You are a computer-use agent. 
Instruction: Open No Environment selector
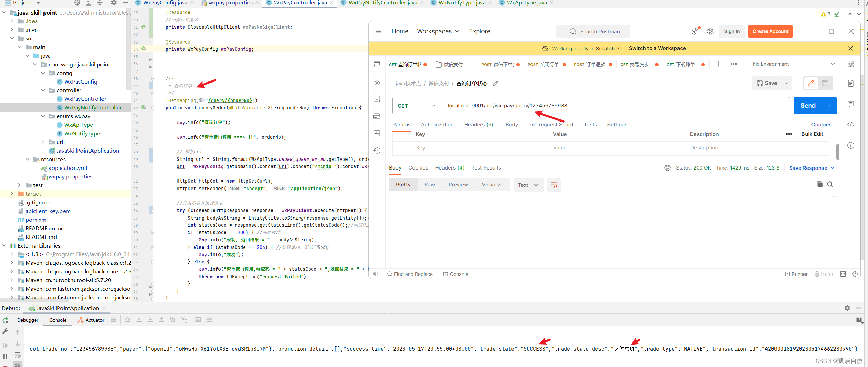pos(793,64)
